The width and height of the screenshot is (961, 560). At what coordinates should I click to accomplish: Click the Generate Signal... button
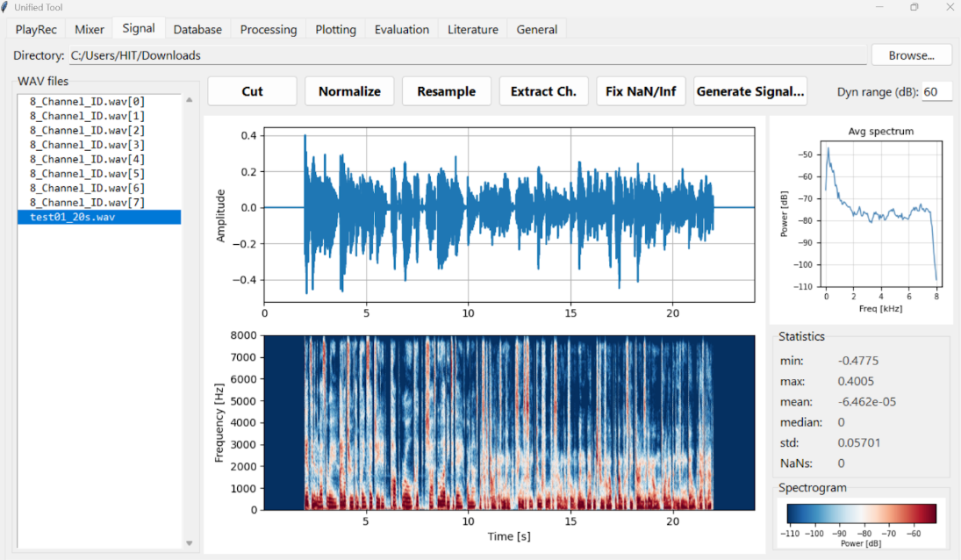pyautogui.click(x=750, y=91)
